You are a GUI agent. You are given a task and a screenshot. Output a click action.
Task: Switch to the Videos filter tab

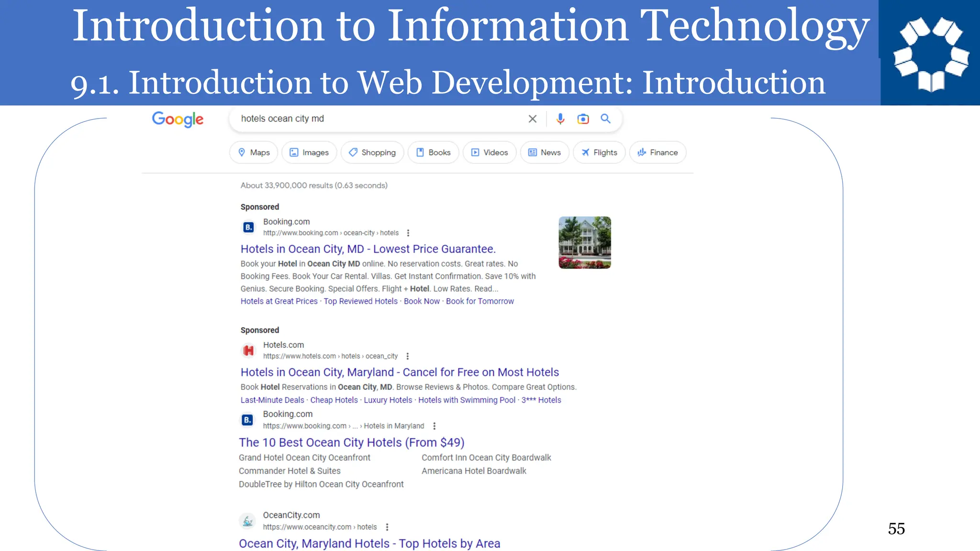coord(490,153)
